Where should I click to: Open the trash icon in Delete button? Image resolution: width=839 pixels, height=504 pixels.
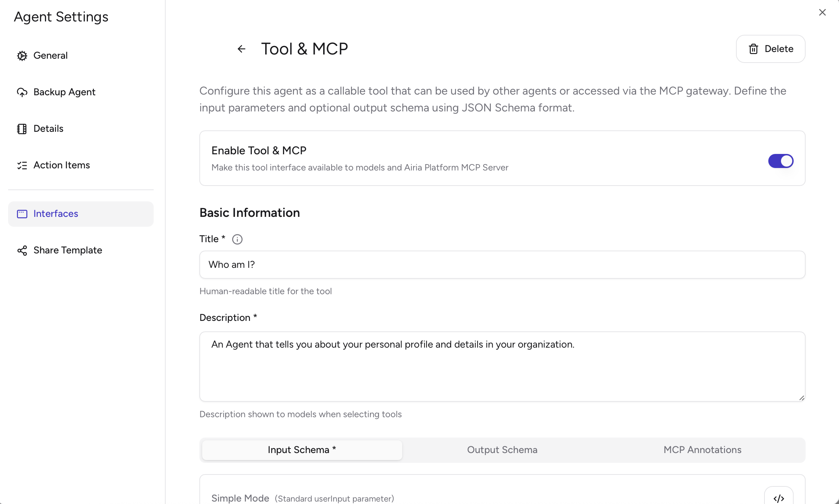tap(754, 49)
